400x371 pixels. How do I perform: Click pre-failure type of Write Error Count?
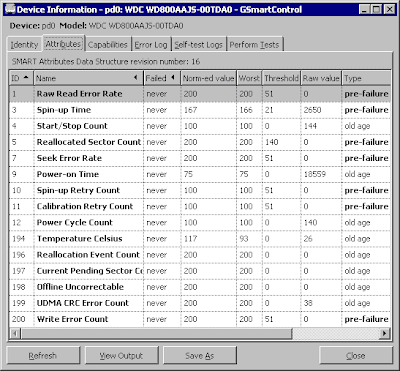(366, 319)
